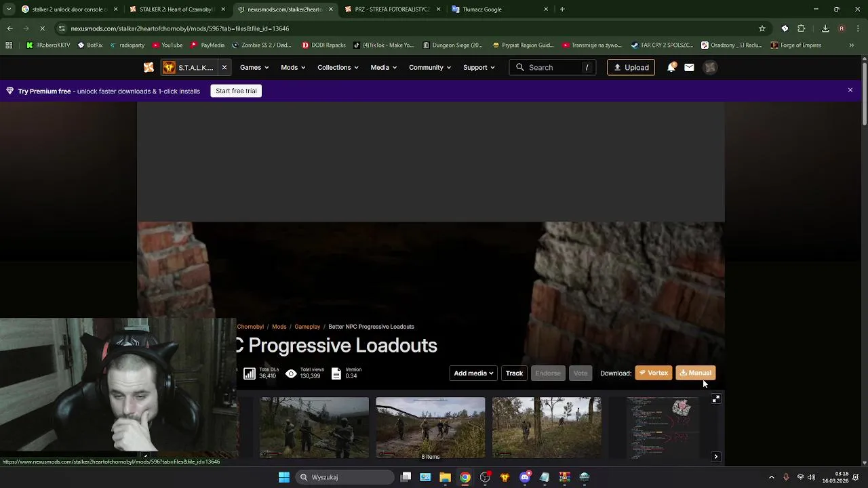
Task: Open File Explorer from taskbar
Action: (445, 477)
